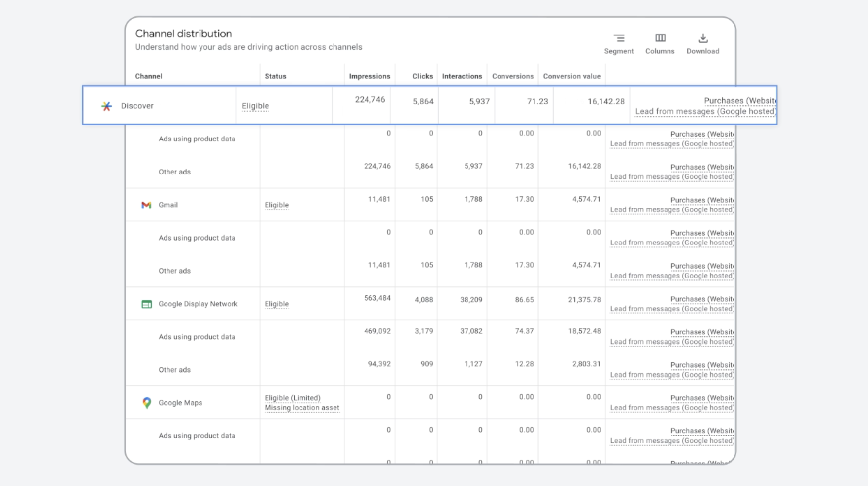
Task: Open the Missing location asset link
Action: tap(301, 408)
